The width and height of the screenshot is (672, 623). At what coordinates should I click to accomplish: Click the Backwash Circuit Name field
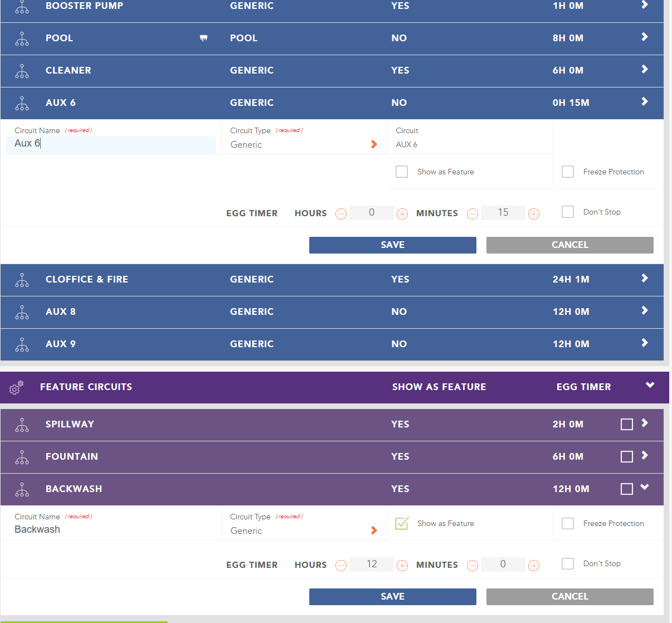[111, 529]
